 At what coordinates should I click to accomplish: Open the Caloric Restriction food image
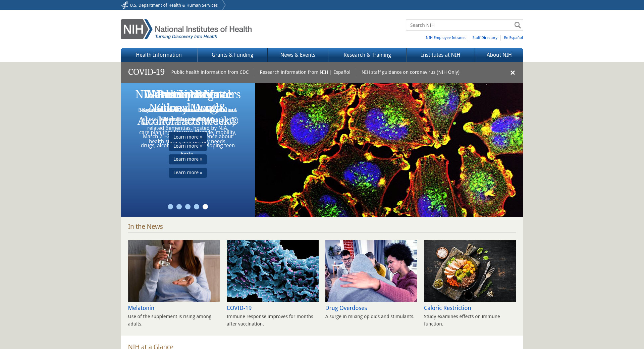pyautogui.click(x=470, y=271)
